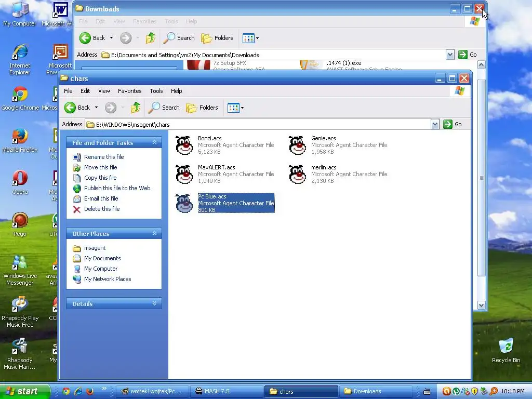Click the Start button
Image resolution: width=532 pixels, height=399 pixels.
point(24,391)
